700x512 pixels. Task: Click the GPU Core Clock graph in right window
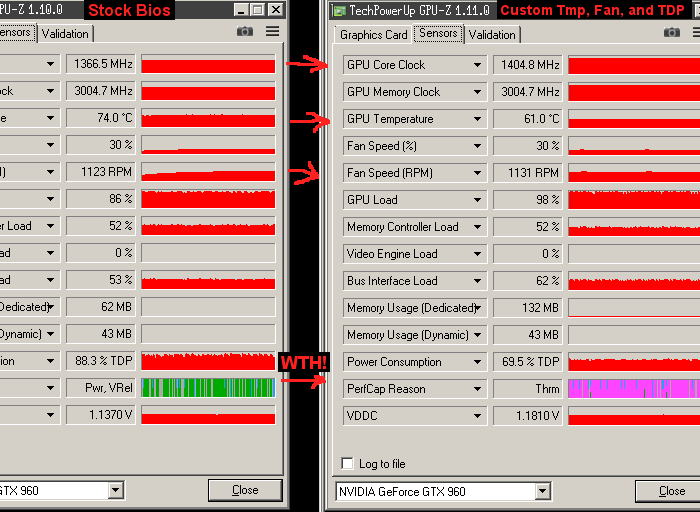pos(634,65)
